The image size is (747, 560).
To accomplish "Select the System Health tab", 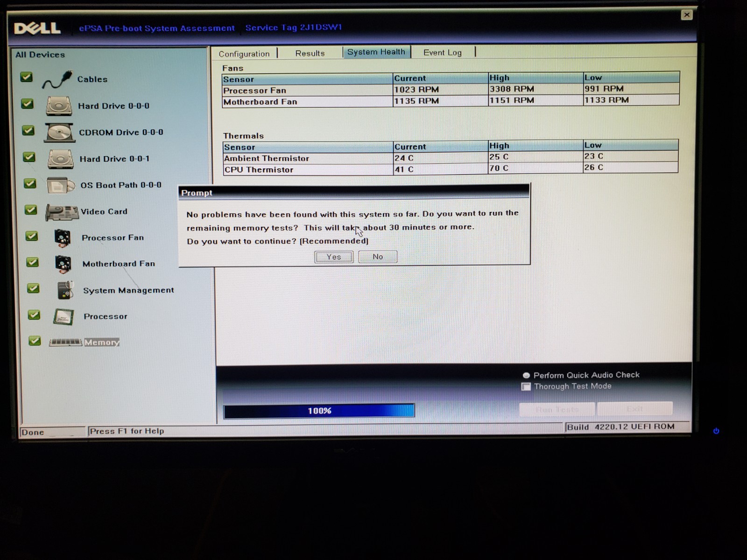I will 376,52.
